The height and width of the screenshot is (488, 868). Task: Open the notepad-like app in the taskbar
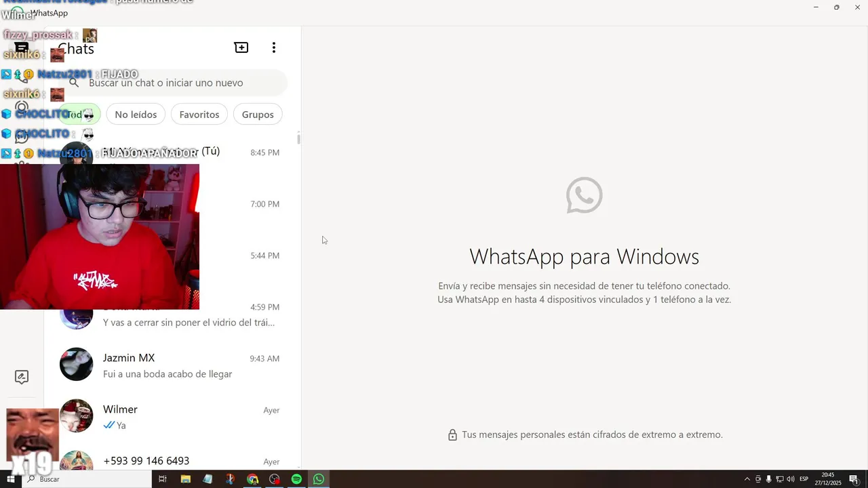coord(208,479)
